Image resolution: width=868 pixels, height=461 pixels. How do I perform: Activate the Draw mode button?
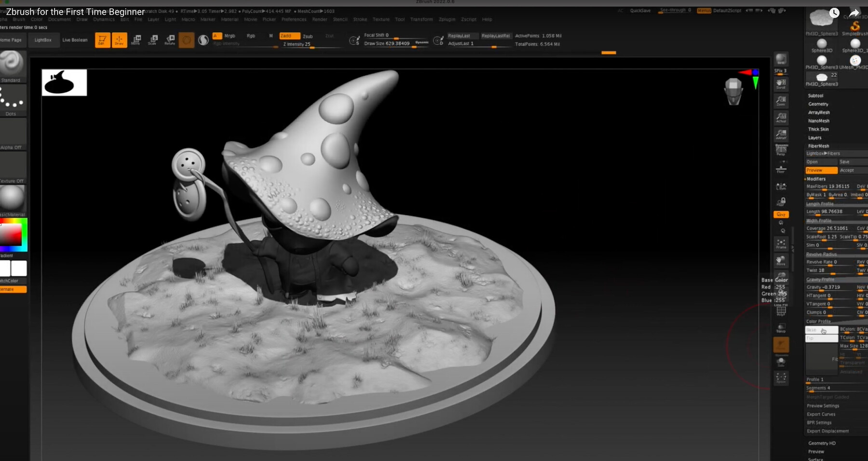[x=119, y=40]
